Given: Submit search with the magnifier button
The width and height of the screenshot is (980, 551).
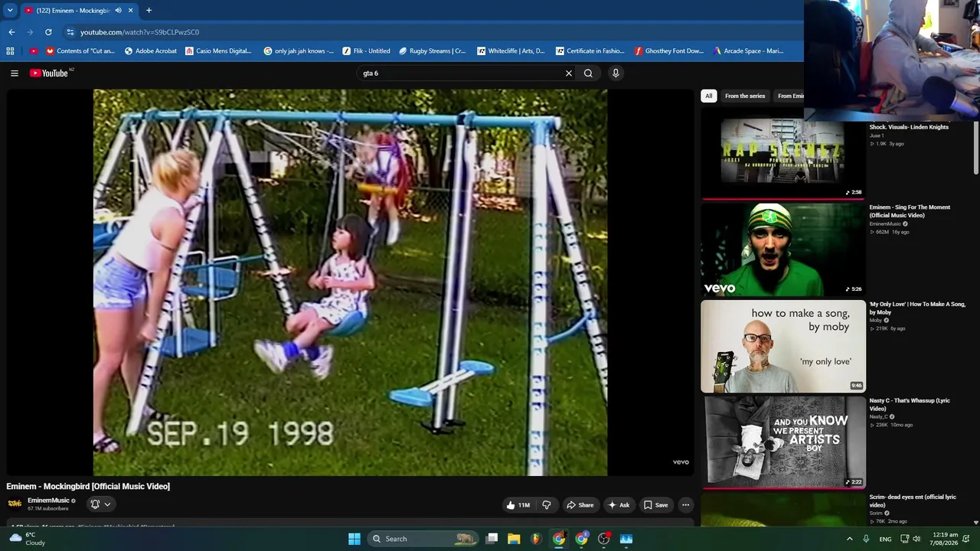Looking at the screenshot, I should [x=588, y=73].
